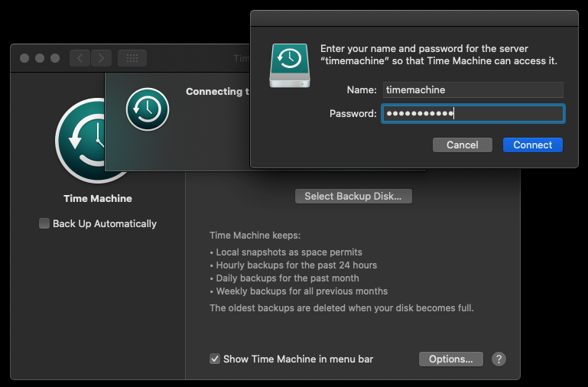This screenshot has height=387, width=588.
Task: Open Time Machine help with question mark
Action: point(499,359)
